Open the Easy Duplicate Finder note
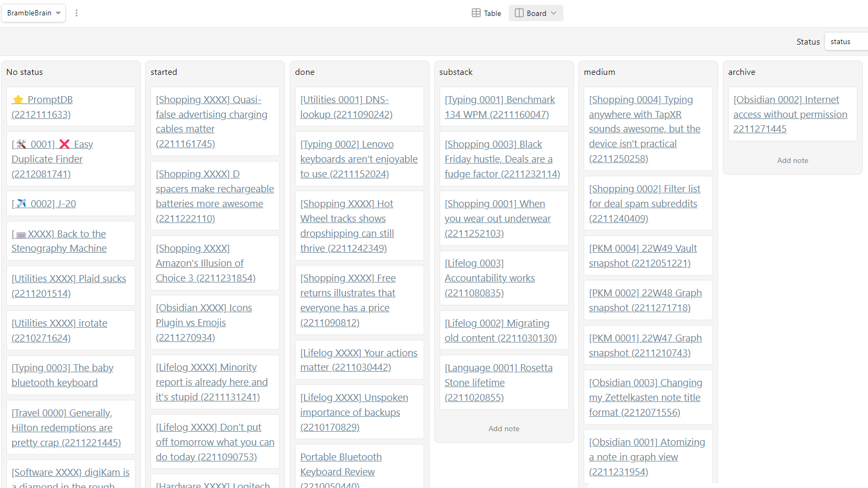Viewport: 868px width, 488px height. click(52, 159)
